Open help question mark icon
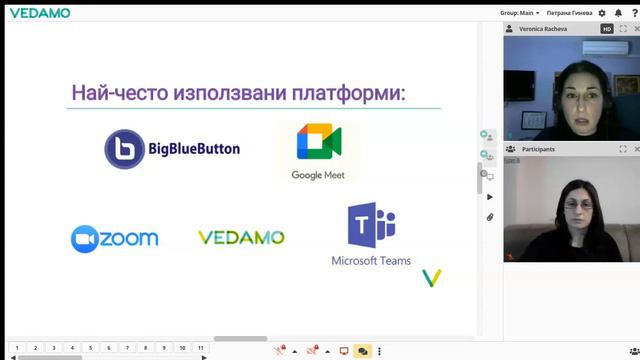 tap(635, 13)
